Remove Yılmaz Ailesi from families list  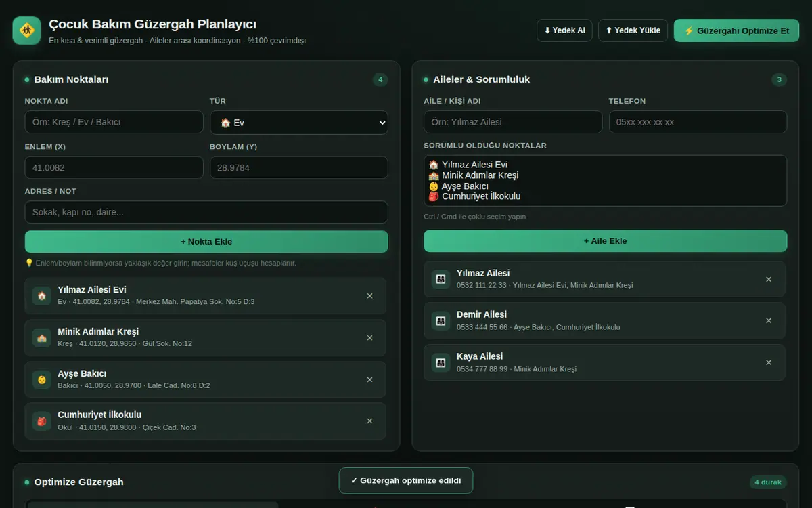click(x=769, y=279)
